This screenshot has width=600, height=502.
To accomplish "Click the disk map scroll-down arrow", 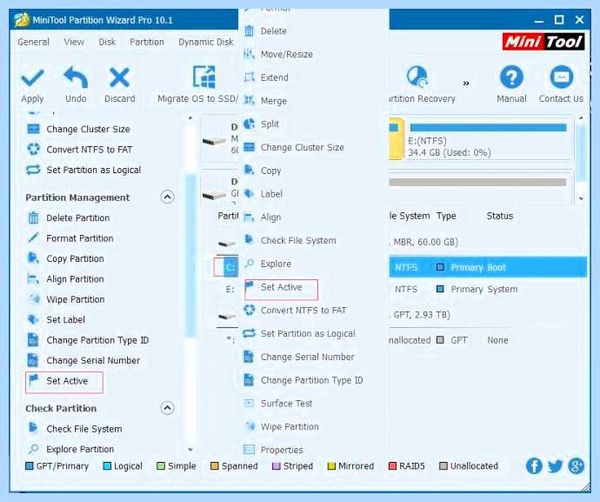I will click(x=581, y=198).
